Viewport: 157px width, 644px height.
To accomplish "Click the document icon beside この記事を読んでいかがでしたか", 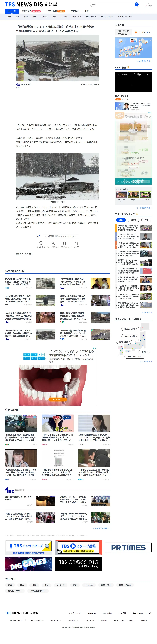I will point(38,236).
